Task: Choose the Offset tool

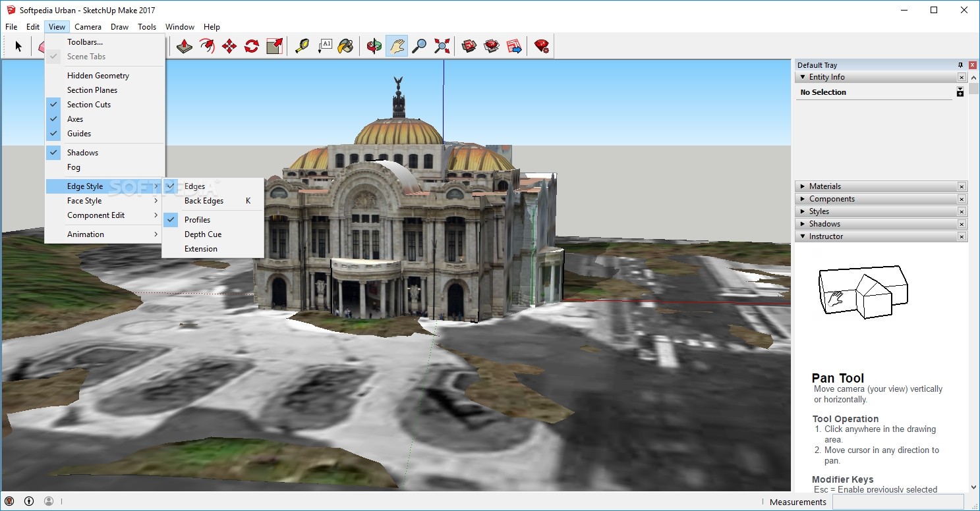Action: [207, 46]
